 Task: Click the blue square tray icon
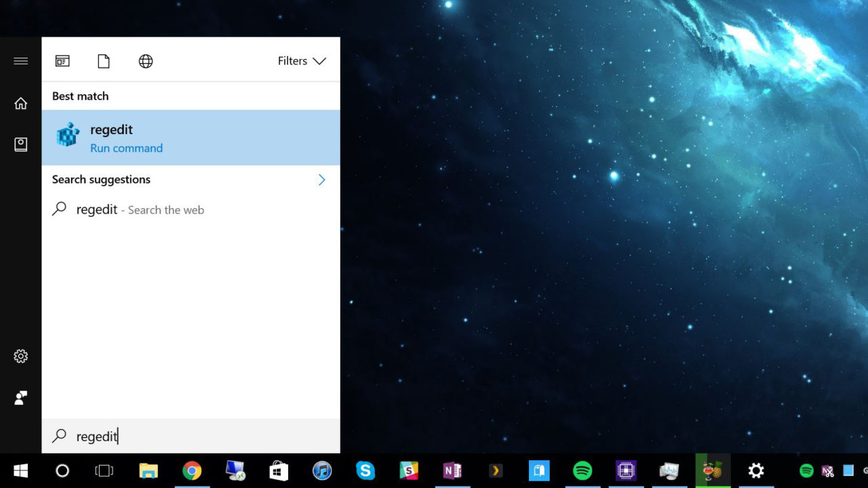click(848, 470)
